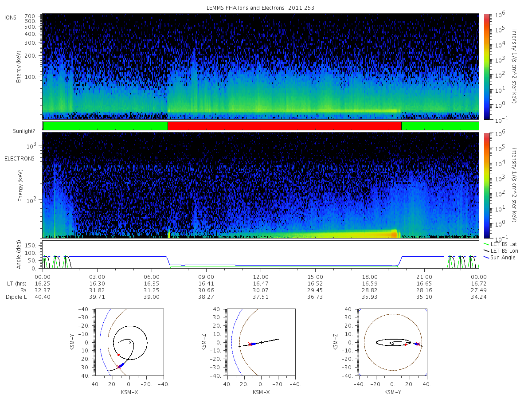Click the Rs value 32.37
The width and height of the screenshot is (532, 399).
(43, 290)
